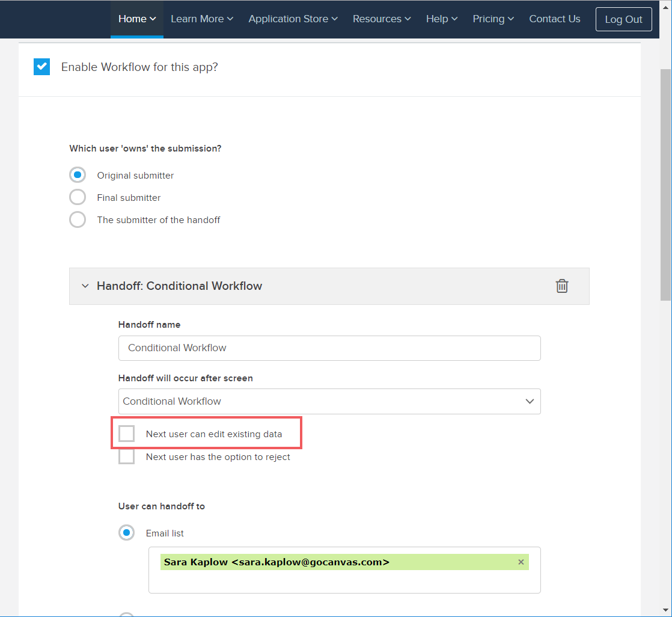Expand the Learn More menu
The image size is (672, 617).
tap(201, 19)
